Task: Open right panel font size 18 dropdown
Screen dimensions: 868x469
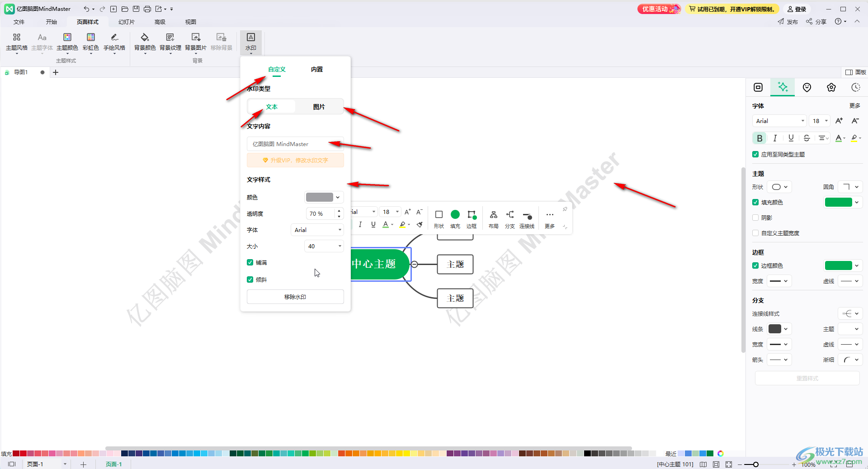Action: pos(820,121)
